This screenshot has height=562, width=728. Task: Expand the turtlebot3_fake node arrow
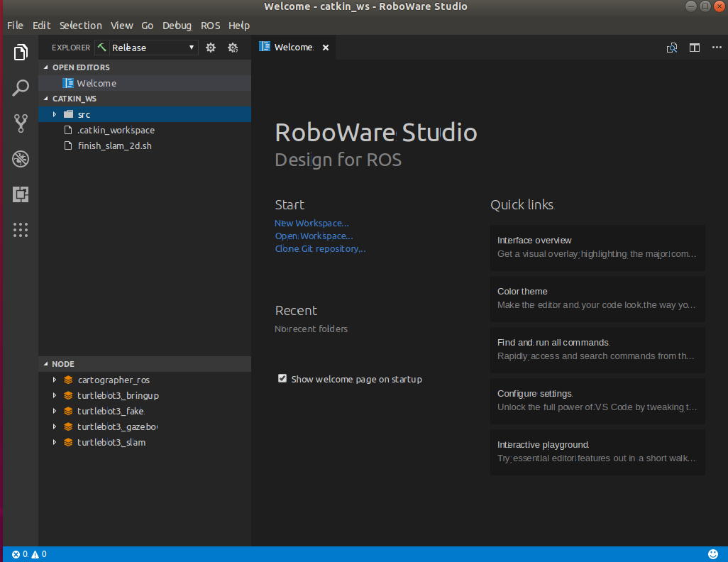point(55,411)
